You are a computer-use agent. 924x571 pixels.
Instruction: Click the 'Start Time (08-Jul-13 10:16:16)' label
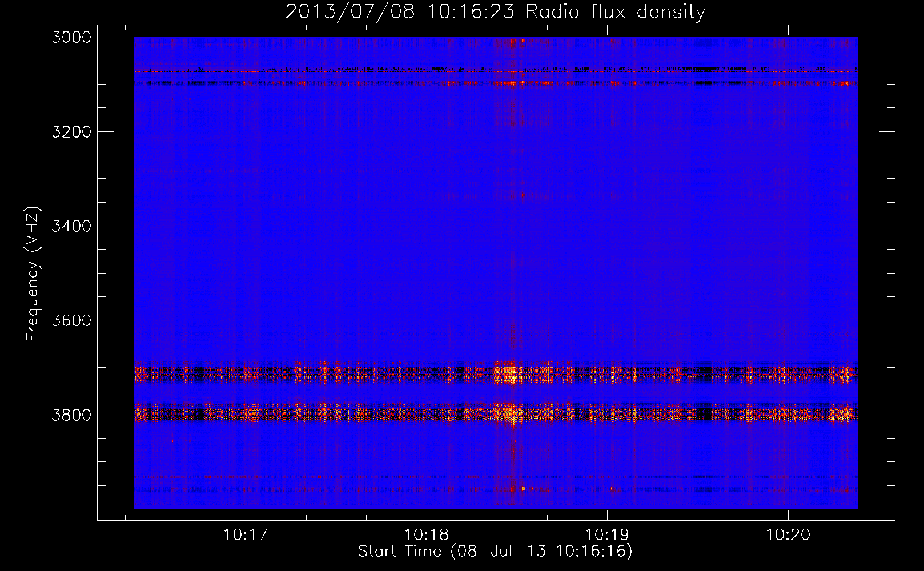pos(495,552)
